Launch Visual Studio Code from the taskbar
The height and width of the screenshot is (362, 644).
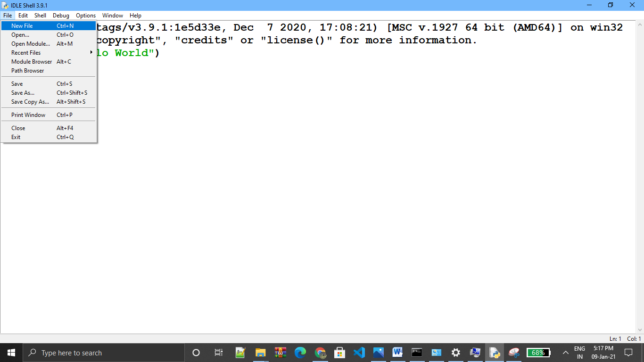(x=359, y=353)
